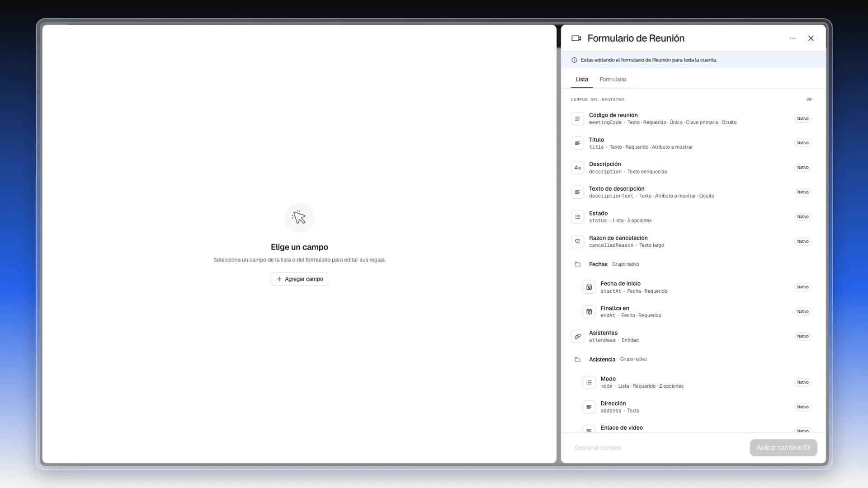Select the Descripción field name
Image resolution: width=868 pixels, height=488 pixels.
(x=605, y=164)
